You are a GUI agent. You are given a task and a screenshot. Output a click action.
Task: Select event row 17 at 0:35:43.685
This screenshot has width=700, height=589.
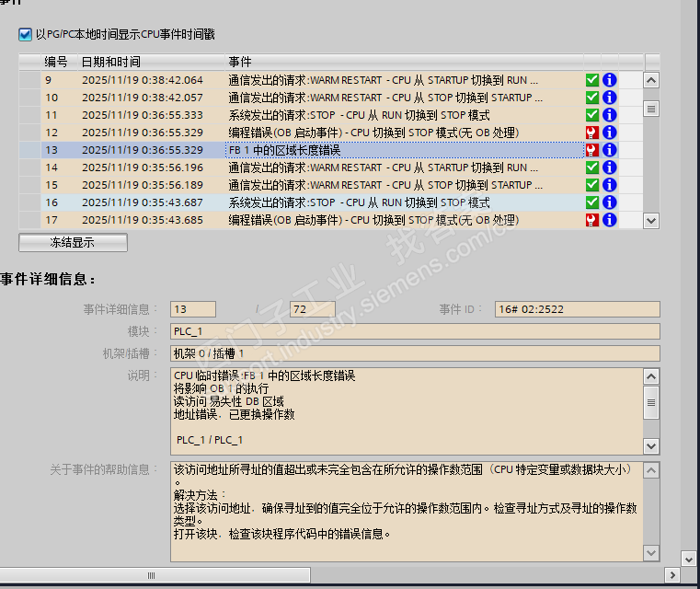[331, 220]
